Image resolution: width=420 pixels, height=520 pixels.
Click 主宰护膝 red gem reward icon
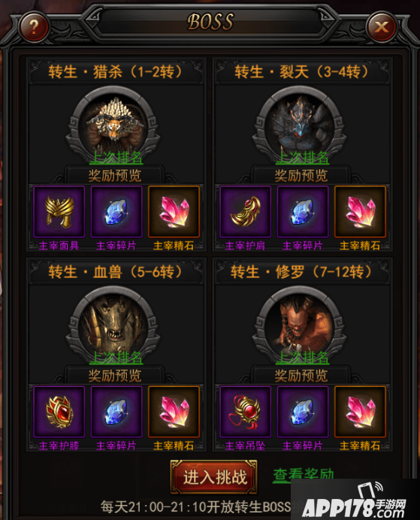click(59, 412)
